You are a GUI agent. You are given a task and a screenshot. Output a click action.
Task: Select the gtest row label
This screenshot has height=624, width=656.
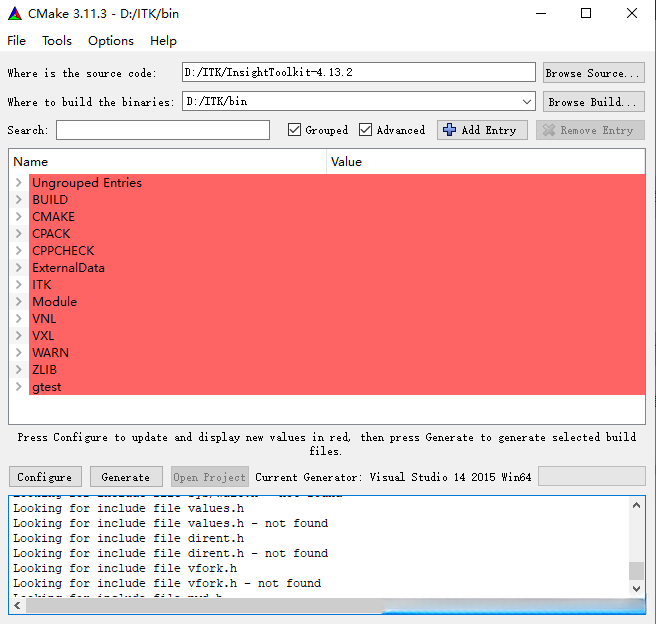point(47,387)
